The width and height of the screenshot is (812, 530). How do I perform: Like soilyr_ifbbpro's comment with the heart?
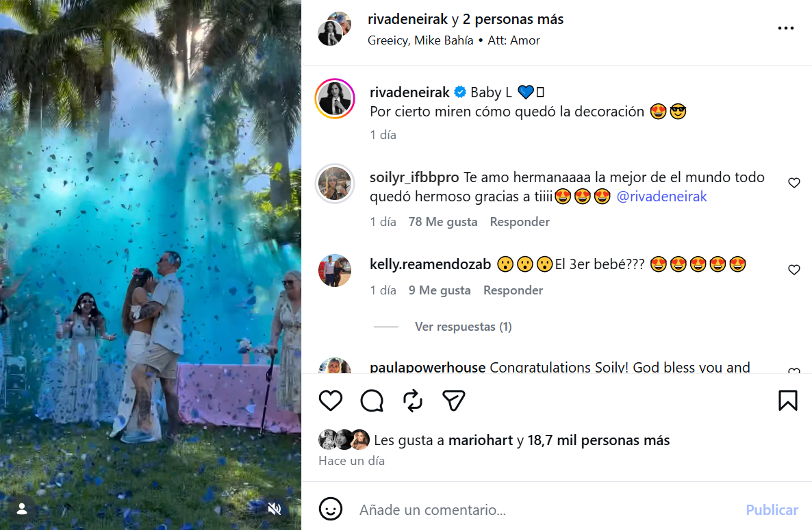[794, 183]
